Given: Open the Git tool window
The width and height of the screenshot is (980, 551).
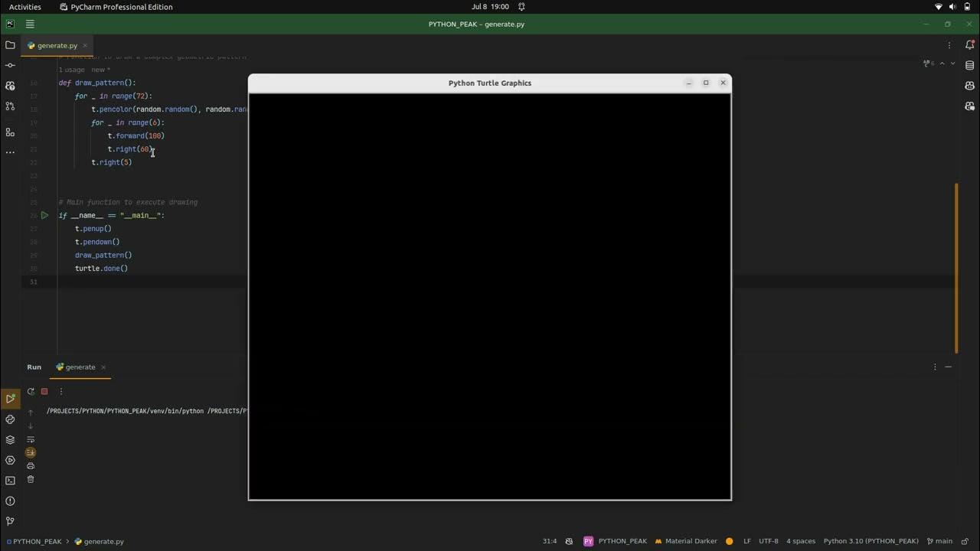Looking at the screenshot, I should tap(10, 521).
